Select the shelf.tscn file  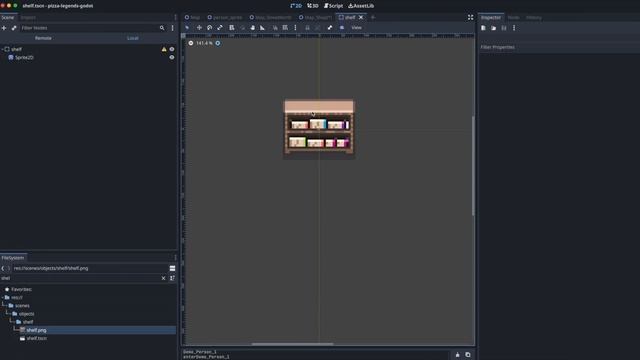point(37,338)
